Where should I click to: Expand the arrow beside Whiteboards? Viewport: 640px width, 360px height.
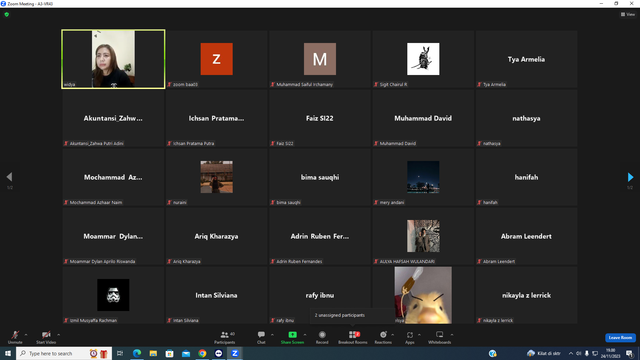tap(452, 335)
